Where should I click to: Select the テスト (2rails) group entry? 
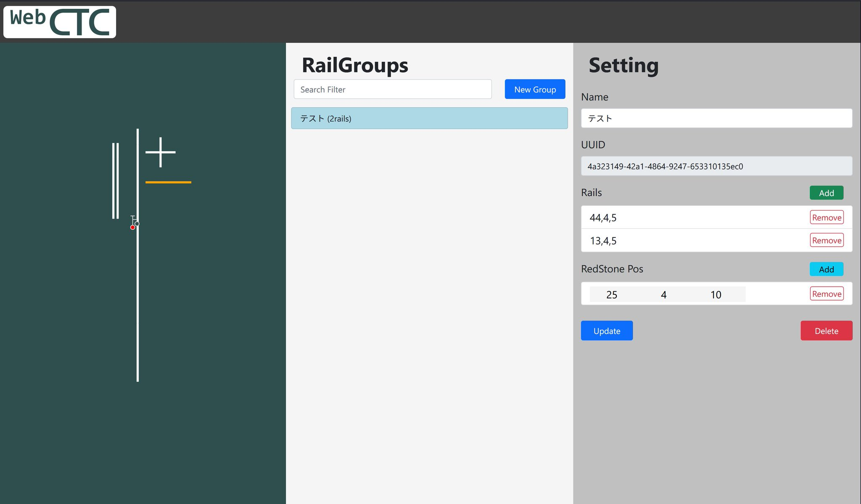(429, 119)
